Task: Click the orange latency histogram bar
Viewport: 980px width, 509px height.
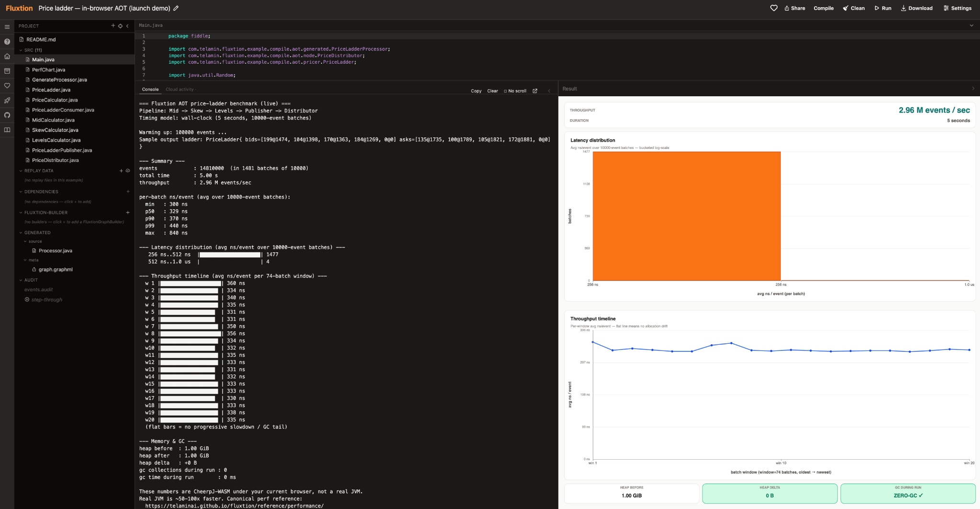Action: coord(687,216)
